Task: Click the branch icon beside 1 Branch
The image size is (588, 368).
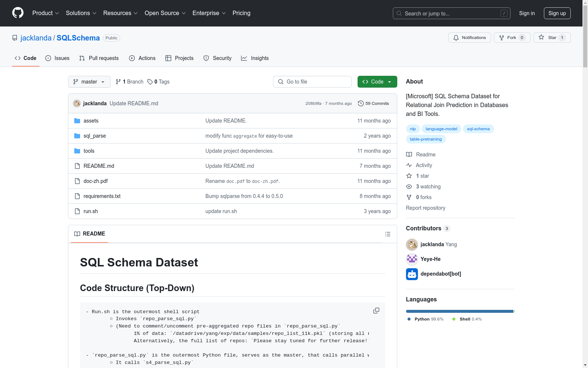Action: (118, 82)
